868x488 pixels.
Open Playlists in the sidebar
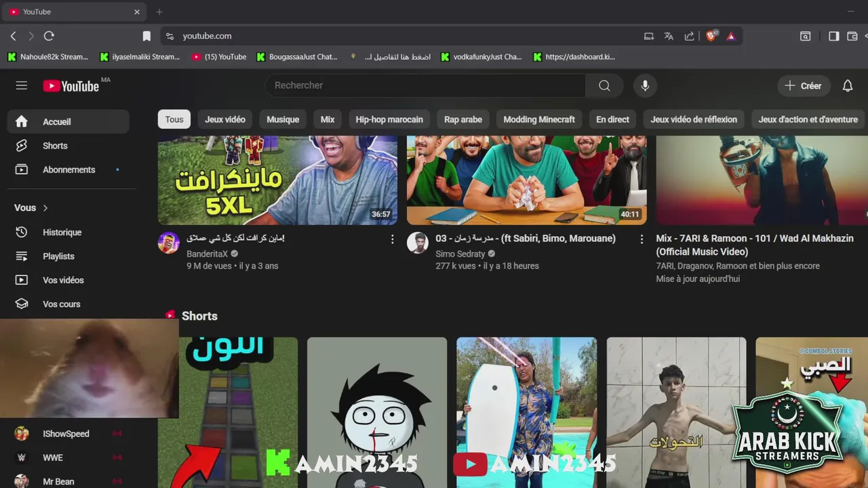pyautogui.click(x=68, y=256)
